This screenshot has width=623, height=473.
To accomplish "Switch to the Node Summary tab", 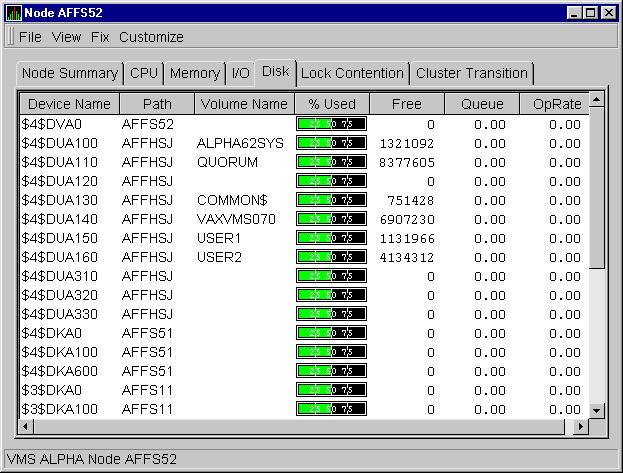I will (70, 73).
